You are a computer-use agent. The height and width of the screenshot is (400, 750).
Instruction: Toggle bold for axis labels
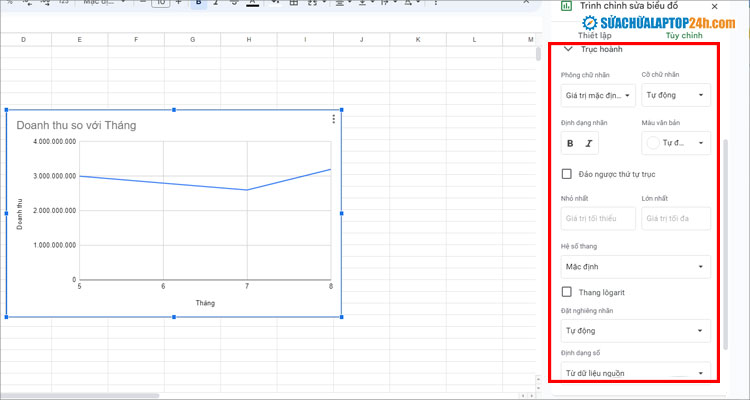point(570,143)
